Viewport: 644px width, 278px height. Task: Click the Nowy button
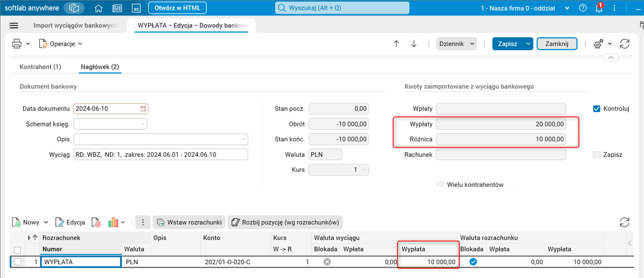click(x=25, y=223)
